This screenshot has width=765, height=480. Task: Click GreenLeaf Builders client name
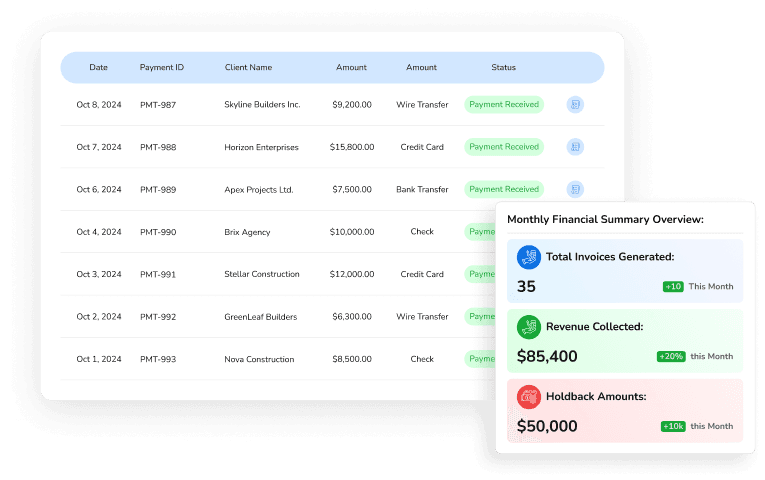click(261, 317)
